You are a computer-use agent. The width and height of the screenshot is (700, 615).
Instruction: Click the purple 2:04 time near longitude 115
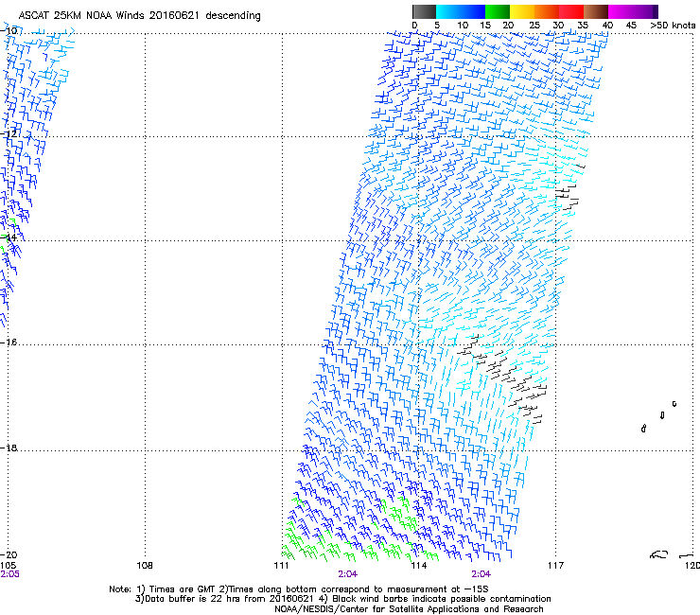coord(481,574)
